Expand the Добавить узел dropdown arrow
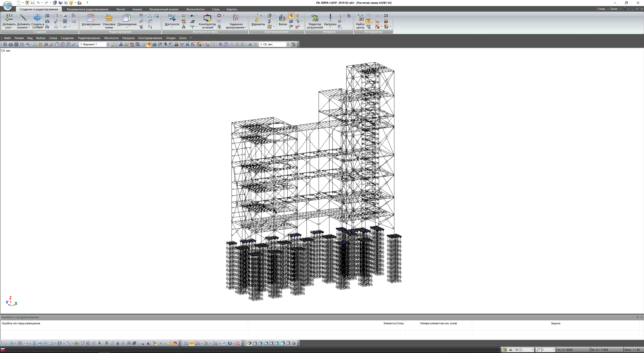The height and width of the screenshot is (353, 644). pyautogui.click(x=12, y=27)
